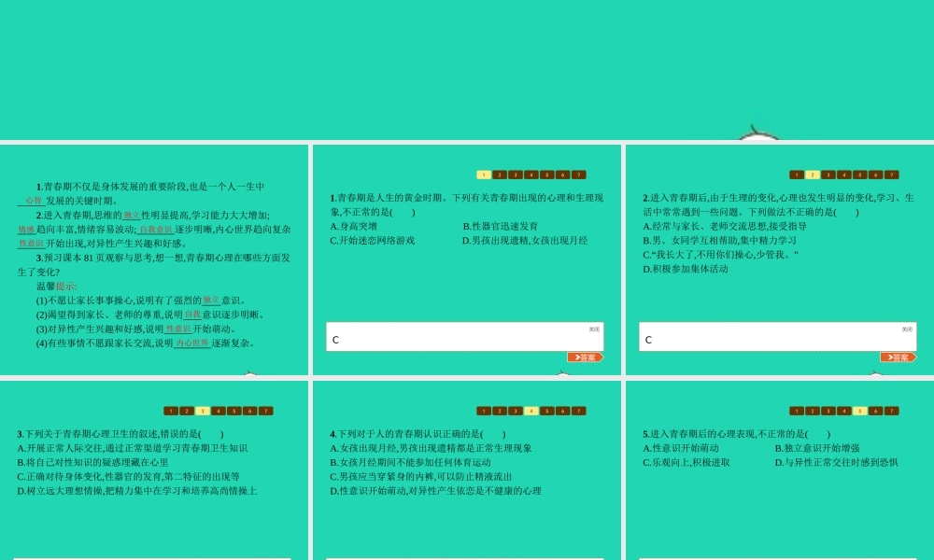Select number tab 2 in question 5 slide
Viewport: 934px width, 560px height.
coord(812,411)
